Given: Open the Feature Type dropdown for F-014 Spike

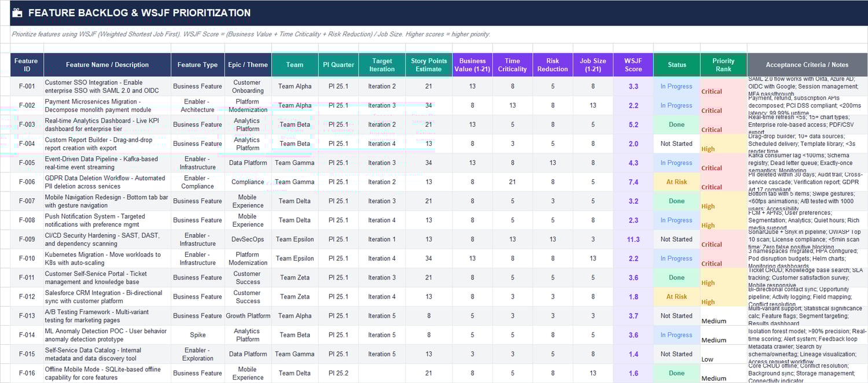Looking at the screenshot, I should click(x=197, y=334).
